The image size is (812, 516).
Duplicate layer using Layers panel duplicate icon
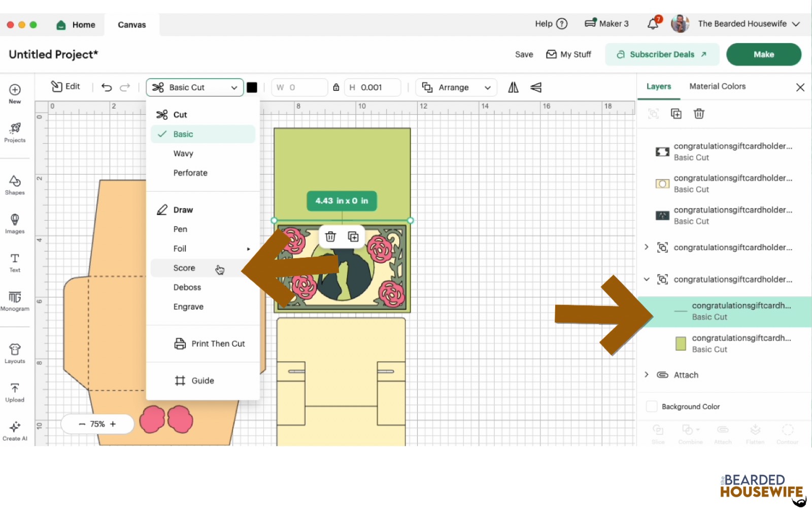point(676,114)
